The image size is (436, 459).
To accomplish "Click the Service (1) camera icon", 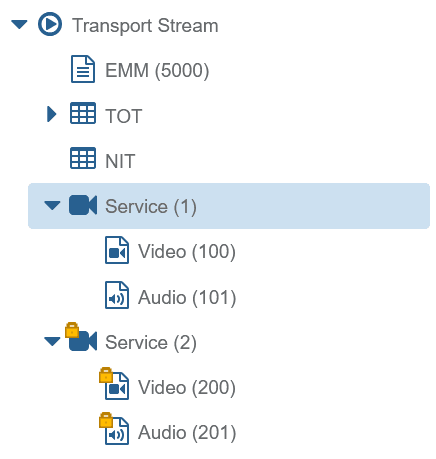I will click(x=83, y=205).
